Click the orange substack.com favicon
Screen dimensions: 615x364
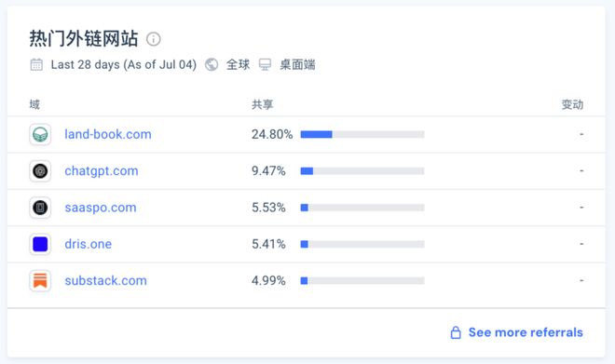click(x=40, y=280)
